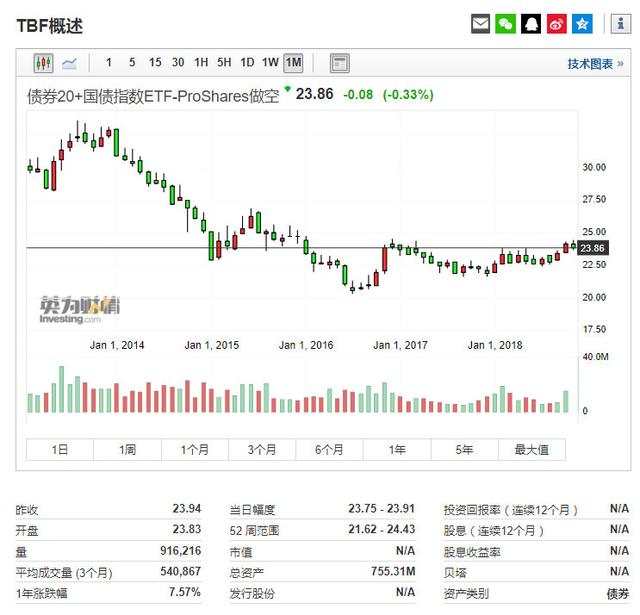Set the chart range to 1周
Image resolution: width=640 pixels, height=615 pixels.
click(x=127, y=449)
